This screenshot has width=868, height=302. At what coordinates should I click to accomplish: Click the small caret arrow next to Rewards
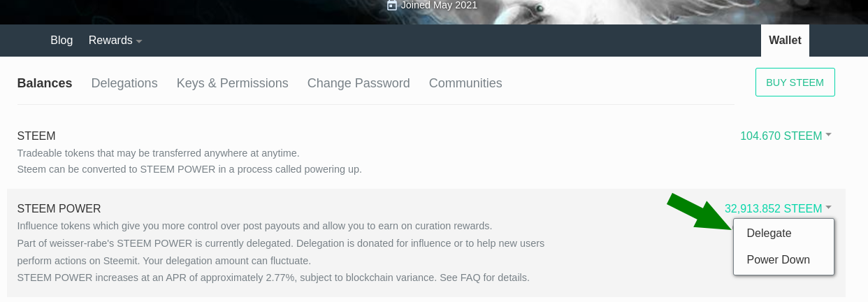(x=139, y=41)
